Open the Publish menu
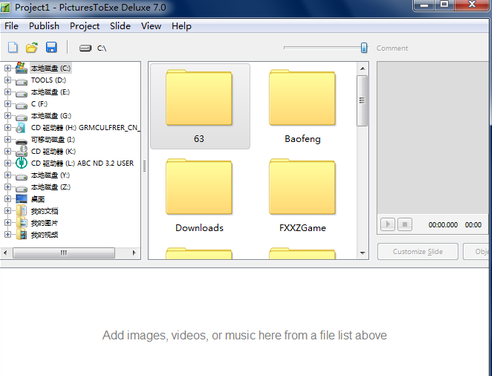The width and height of the screenshot is (492, 376). click(44, 26)
